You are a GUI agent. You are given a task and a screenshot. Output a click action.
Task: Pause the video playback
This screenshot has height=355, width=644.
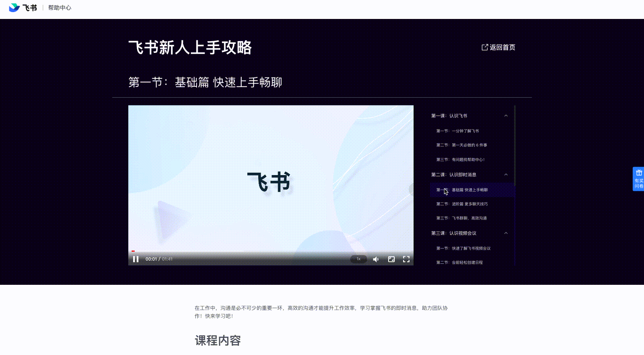click(136, 259)
